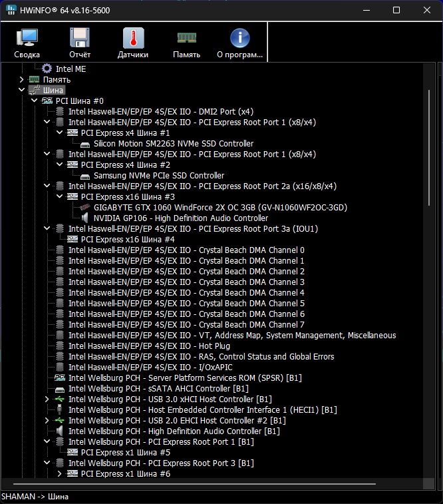Select Silicon Motion SM2263 NVMe SSD Controller

[x=174, y=143]
